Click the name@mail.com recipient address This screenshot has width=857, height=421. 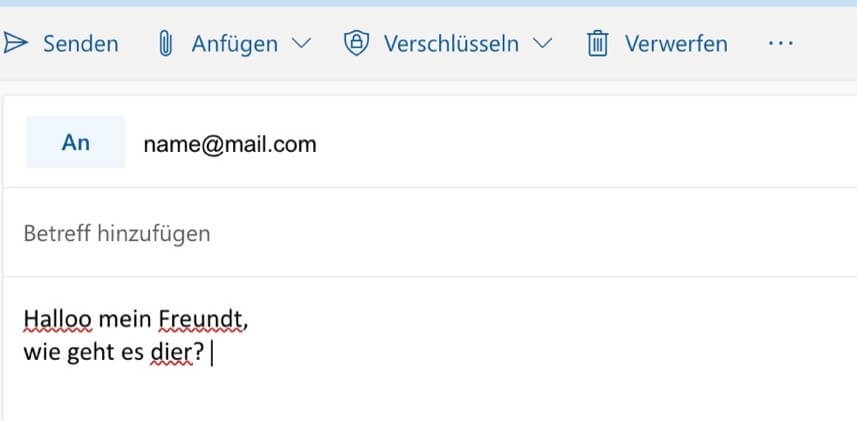click(x=230, y=144)
